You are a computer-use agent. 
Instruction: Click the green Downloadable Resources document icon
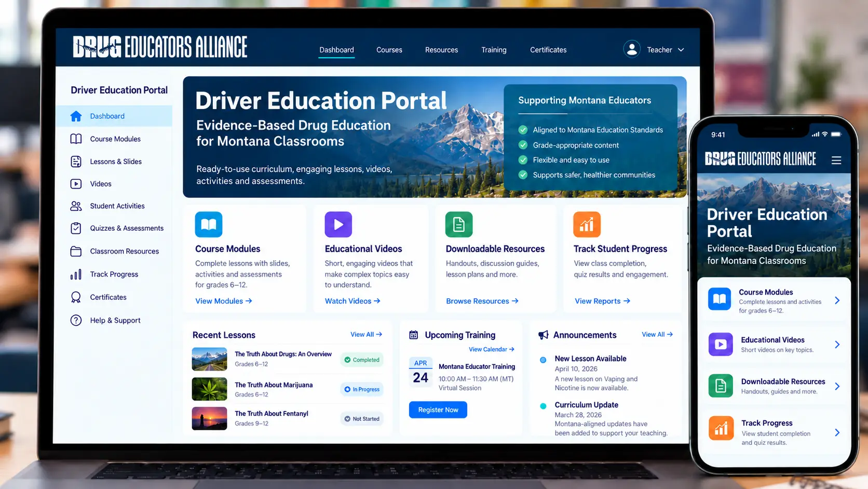(x=459, y=224)
